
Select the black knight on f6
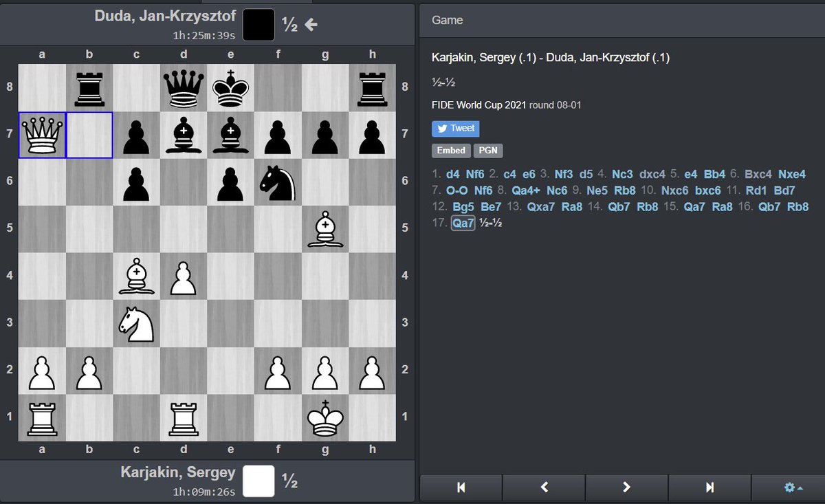pyautogui.click(x=278, y=182)
